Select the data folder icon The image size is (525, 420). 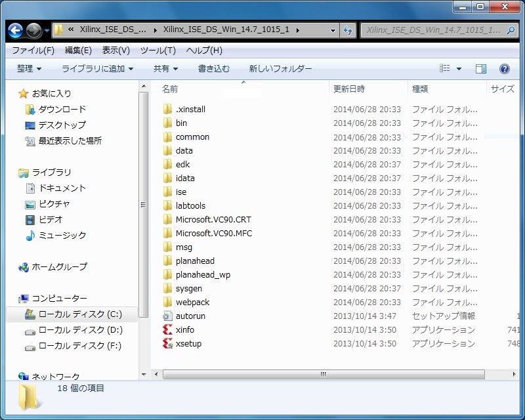click(x=167, y=150)
